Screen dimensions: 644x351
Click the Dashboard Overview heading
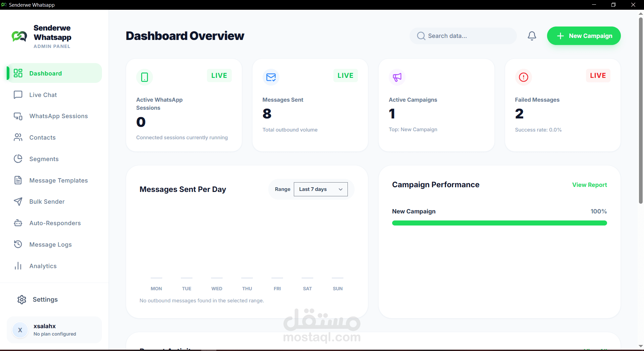click(185, 36)
